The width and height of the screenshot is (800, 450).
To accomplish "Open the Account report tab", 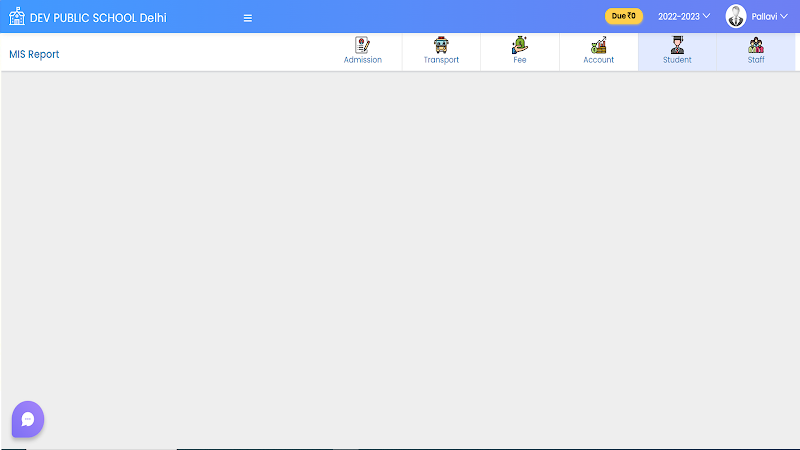I will pyautogui.click(x=598, y=52).
